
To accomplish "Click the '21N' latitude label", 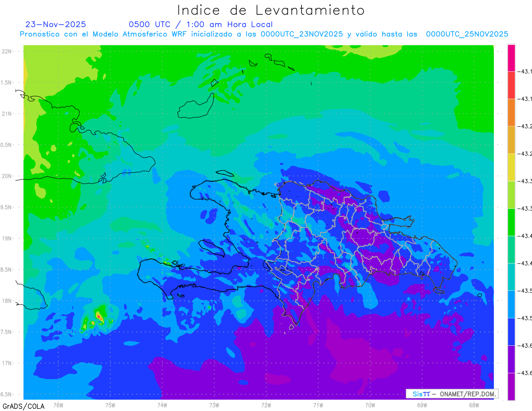I will (x=7, y=114).
